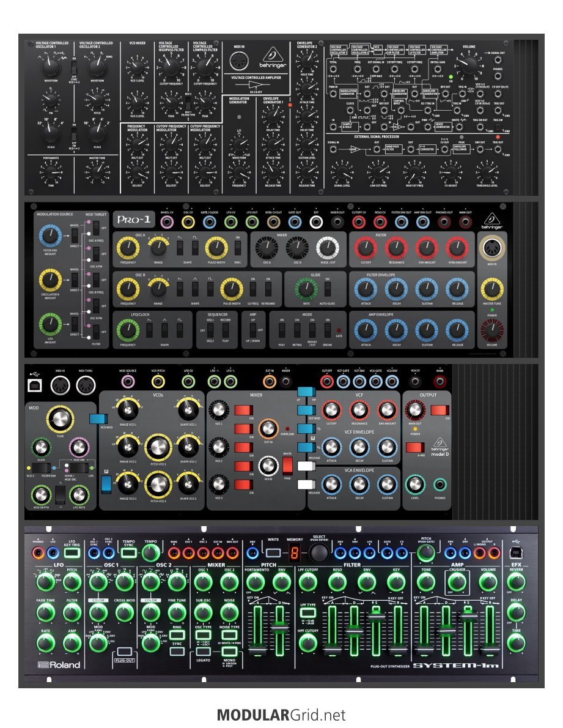
Task: Click the System-1m LPF Type button
Action: pos(308,612)
